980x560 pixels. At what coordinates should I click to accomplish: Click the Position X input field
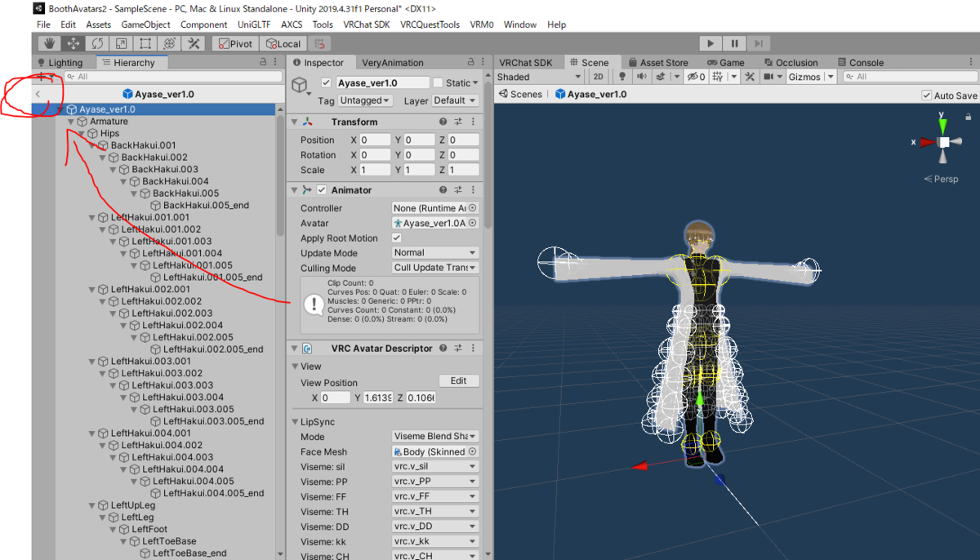pyautogui.click(x=375, y=140)
